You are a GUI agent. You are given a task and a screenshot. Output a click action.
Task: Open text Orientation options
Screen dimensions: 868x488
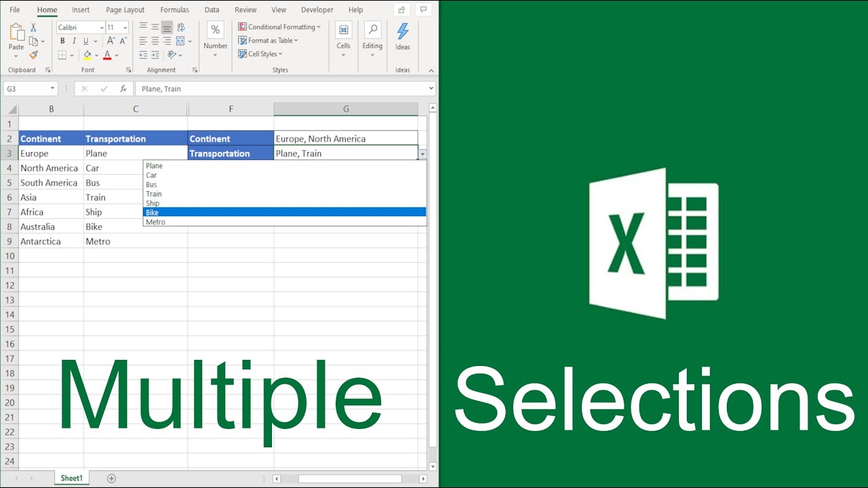(172, 55)
